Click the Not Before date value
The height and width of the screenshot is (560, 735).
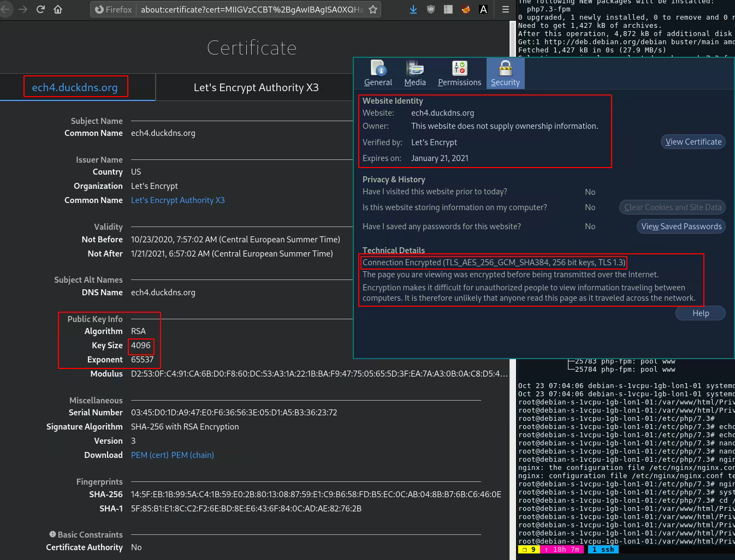click(x=235, y=240)
